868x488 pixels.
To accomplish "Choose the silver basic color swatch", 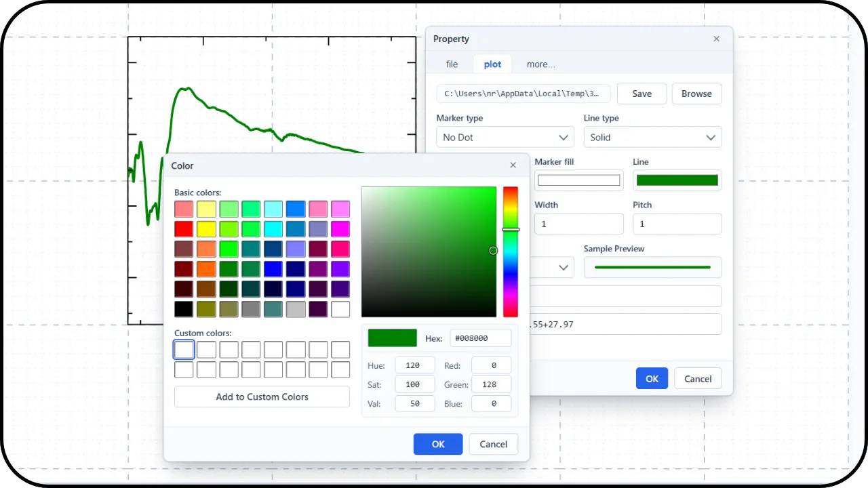I will pos(296,309).
